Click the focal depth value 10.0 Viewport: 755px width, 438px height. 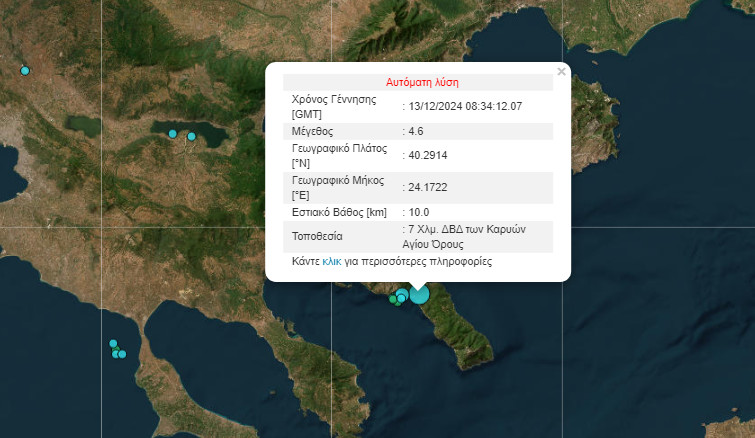[x=419, y=212]
